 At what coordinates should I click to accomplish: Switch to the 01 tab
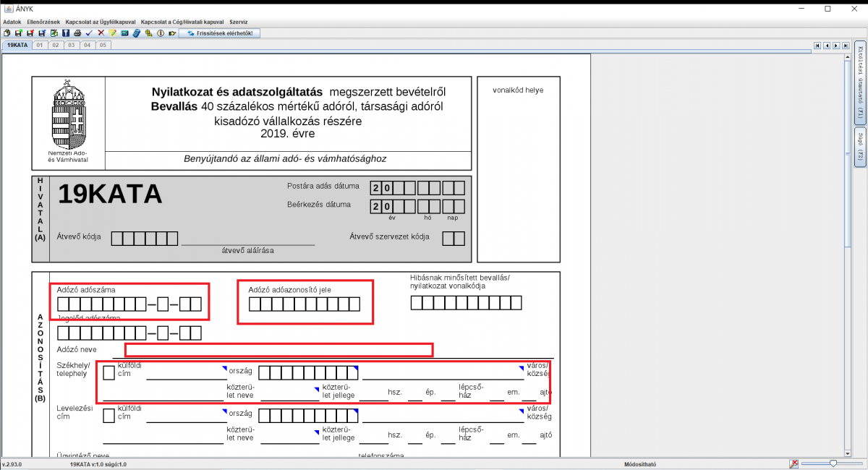(x=40, y=45)
